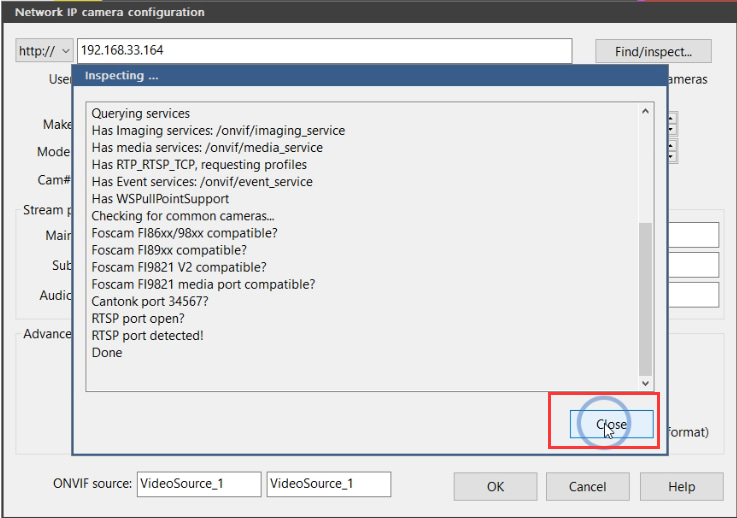
Task: Click the Find/inspect... button
Action: pos(653,51)
